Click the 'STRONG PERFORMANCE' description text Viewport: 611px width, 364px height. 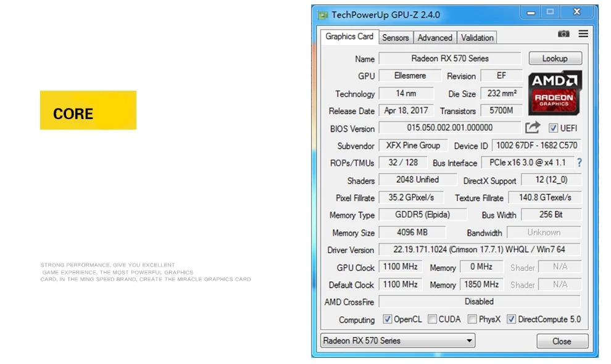[x=146, y=272]
